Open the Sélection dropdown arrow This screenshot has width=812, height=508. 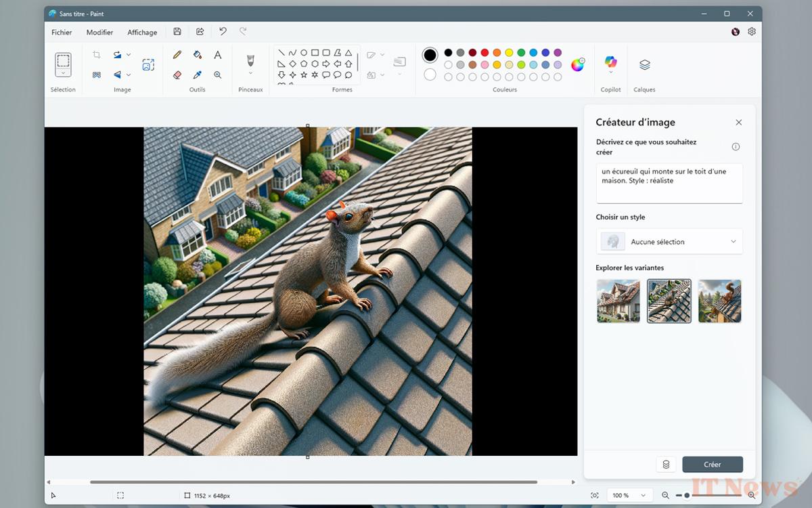tap(63, 72)
